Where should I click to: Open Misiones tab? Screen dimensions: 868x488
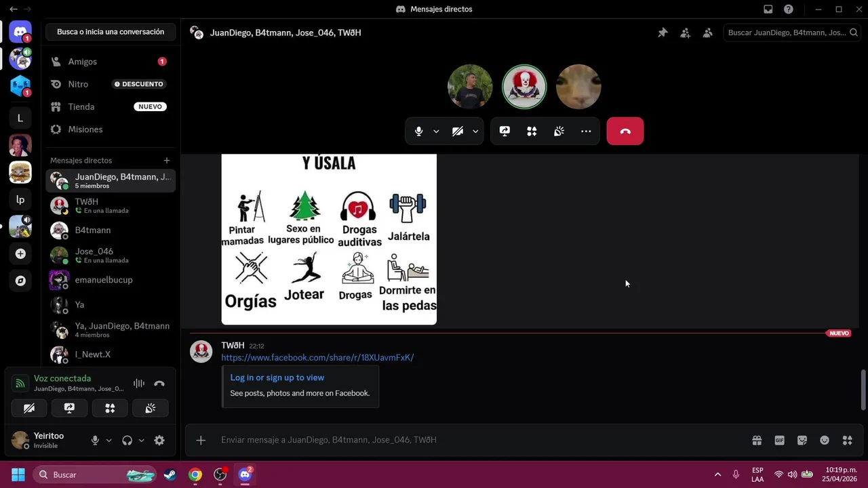coord(111,129)
